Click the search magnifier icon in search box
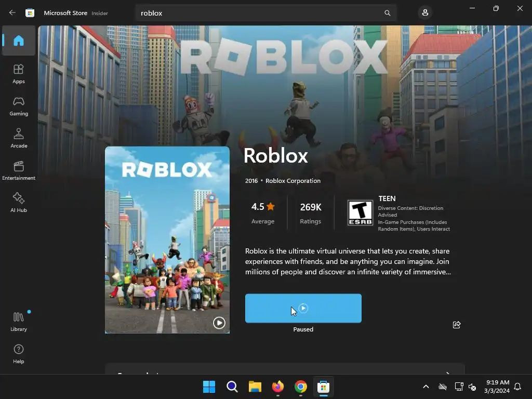 [387, 13]
